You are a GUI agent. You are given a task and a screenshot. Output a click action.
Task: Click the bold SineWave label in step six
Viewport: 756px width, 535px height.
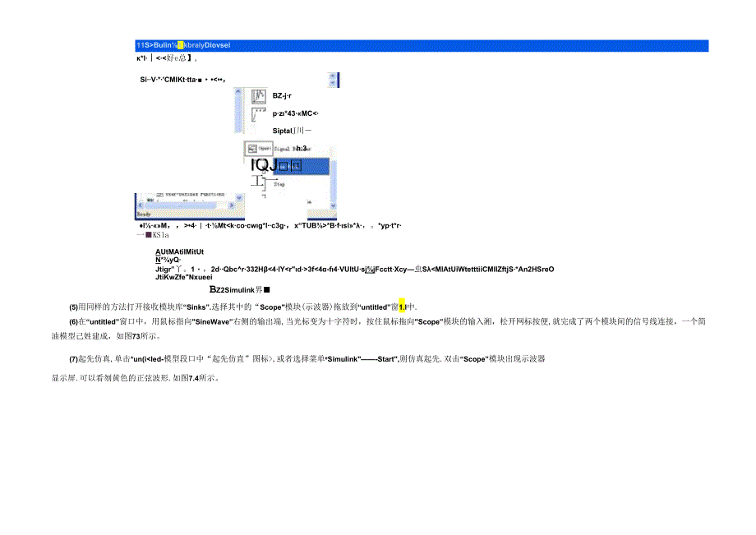click(x=211, y=319)
